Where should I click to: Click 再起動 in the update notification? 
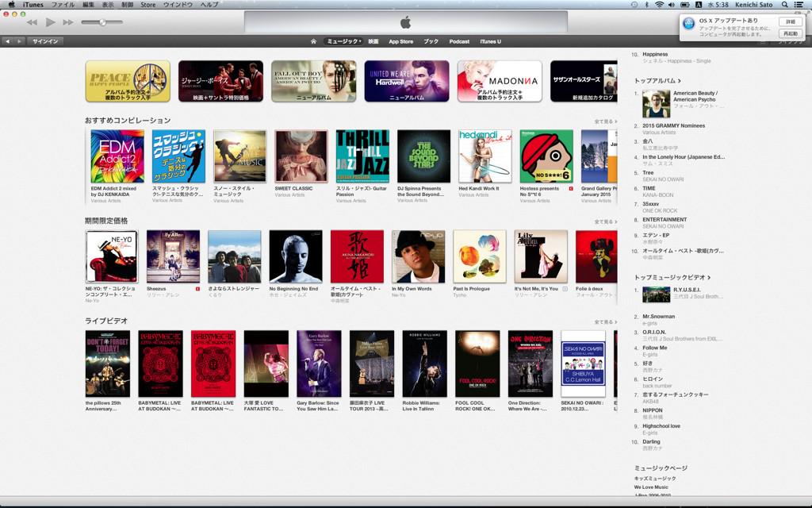tap(791, 33)
